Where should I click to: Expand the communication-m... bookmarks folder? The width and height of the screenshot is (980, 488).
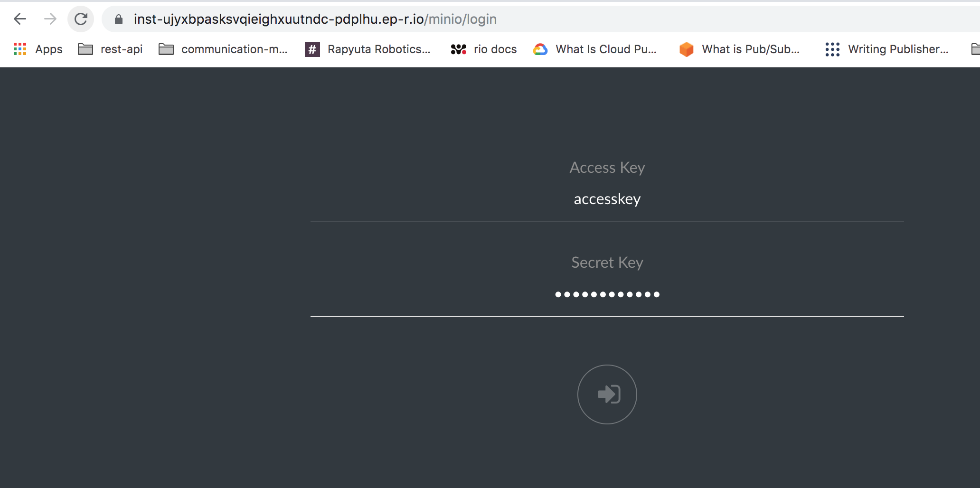click(x=223, y=49)
